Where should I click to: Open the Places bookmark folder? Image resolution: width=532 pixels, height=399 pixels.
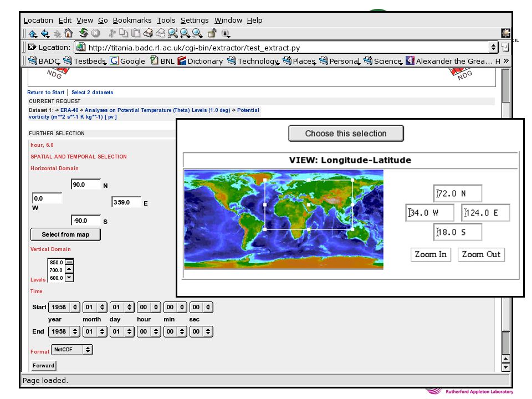point(299,61)
